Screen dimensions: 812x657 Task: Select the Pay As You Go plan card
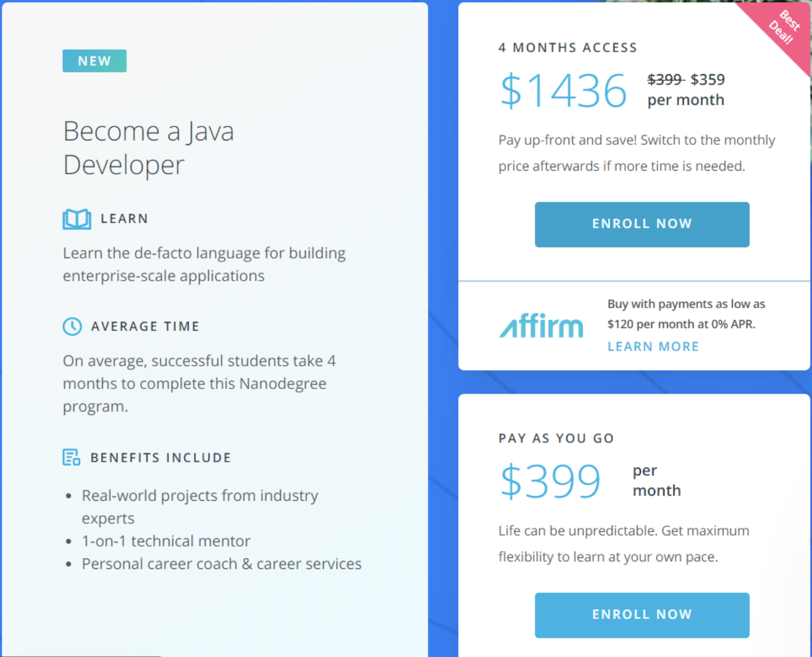[633, 523]
